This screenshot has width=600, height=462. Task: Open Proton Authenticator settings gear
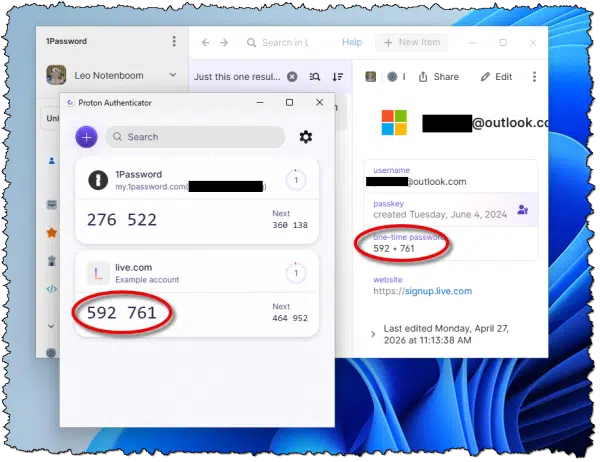click(x=306, y=137)
